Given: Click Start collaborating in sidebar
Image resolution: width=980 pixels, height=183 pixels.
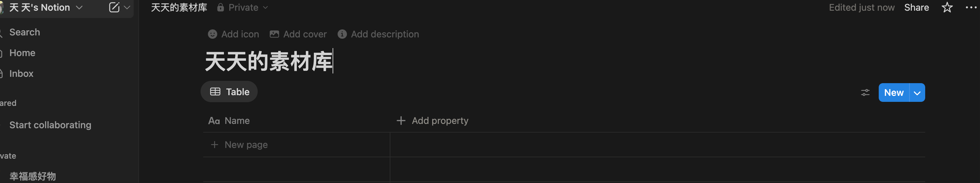Looking at the screenshot, I should point(50,125).
